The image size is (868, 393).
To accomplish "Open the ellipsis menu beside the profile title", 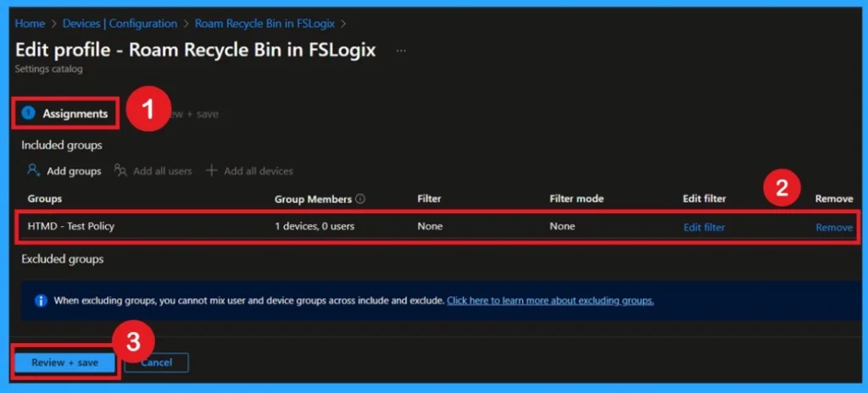I will tap(401, 51).
